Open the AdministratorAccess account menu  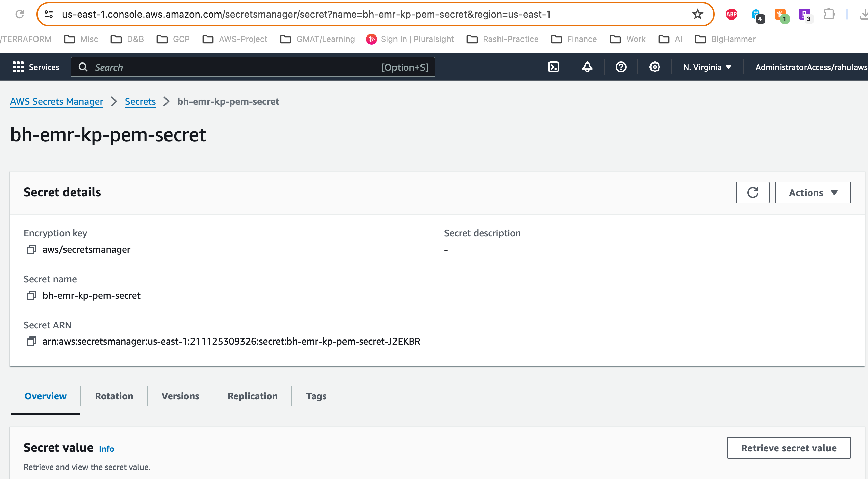tap(811, 67)
